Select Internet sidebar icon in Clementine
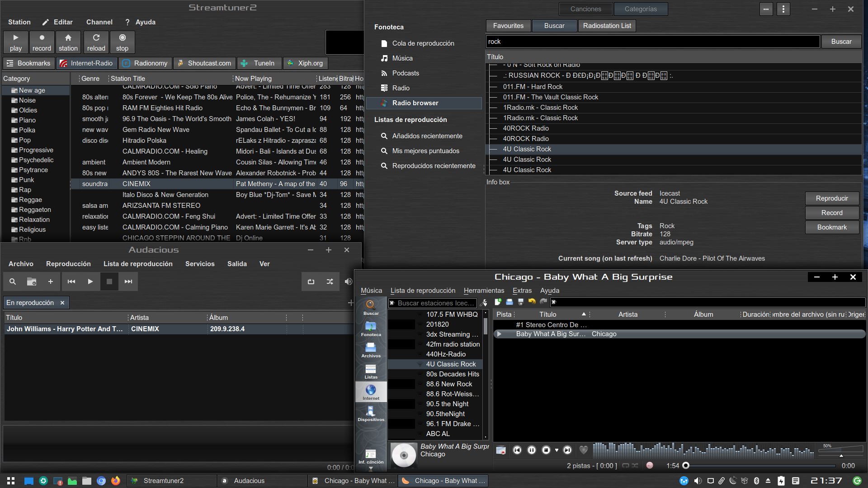Viewport: 868px width, 488px height. (371, 392)
